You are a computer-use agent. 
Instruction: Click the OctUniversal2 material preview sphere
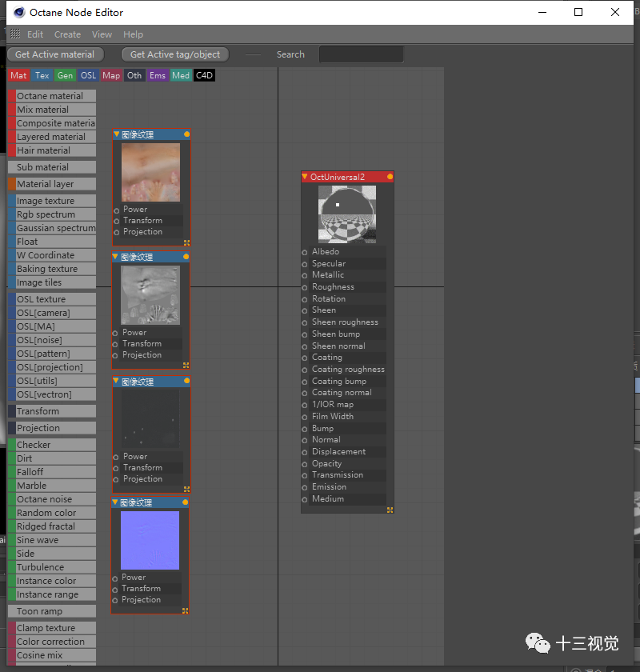point(347,214)
